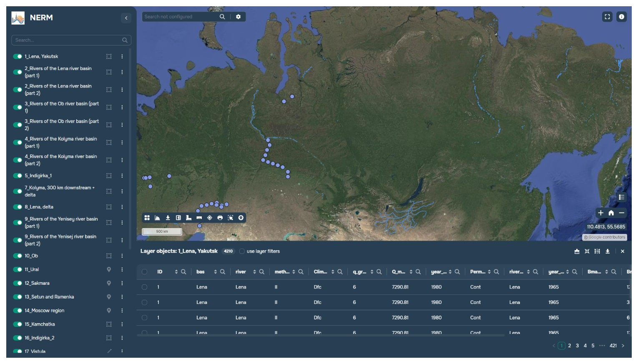This screenshot has height=364, width=638.
Task: Turn off the 10_Ob layer toggle
Action: point(18,256)
